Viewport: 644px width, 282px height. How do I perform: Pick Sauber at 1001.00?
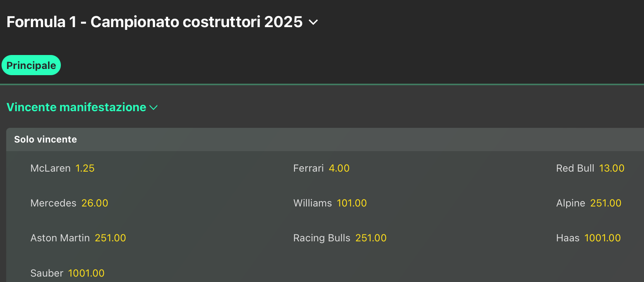coord(86,273)
